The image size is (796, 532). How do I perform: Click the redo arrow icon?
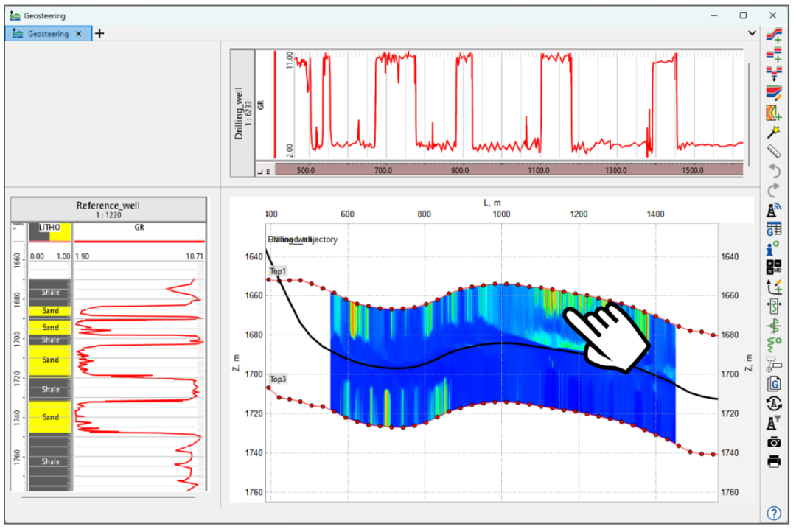click(x=774, y=190)
